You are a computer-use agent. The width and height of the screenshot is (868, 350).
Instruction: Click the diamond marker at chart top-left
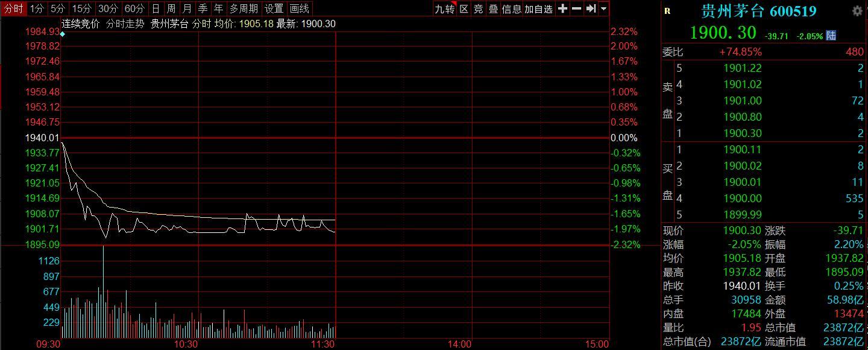[x=62, y=34]
